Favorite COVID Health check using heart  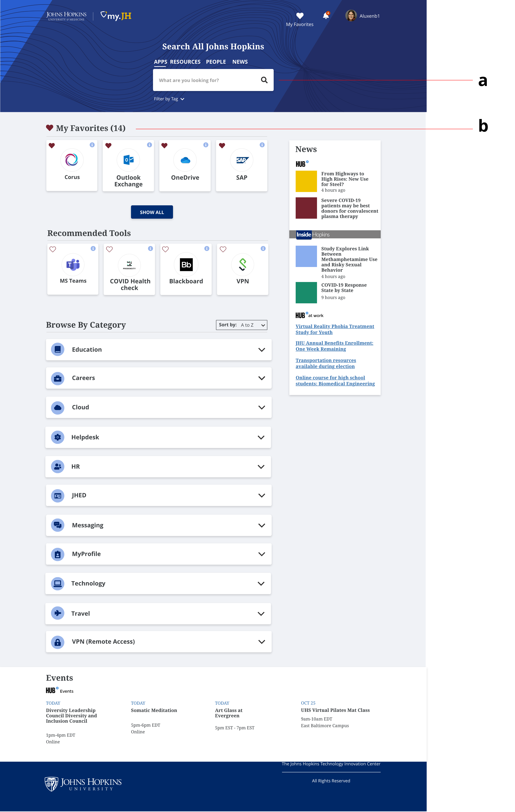pyautogui.click(x=109, y=249)
